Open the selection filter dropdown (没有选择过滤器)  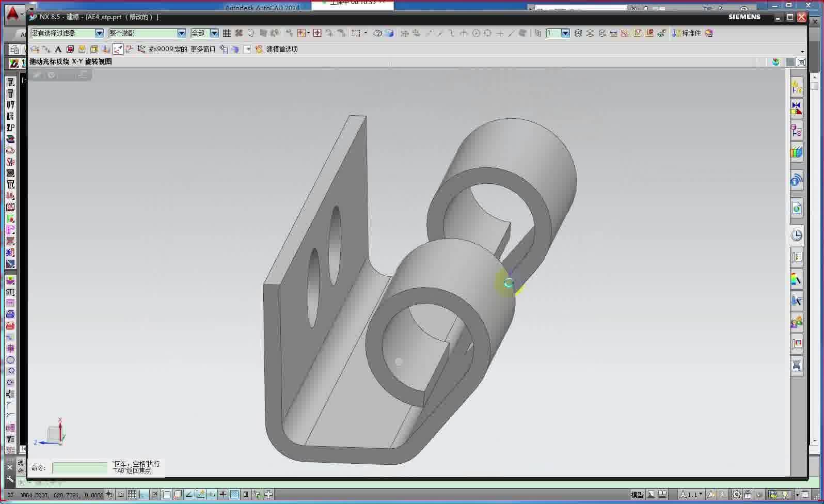click(99, 33)
